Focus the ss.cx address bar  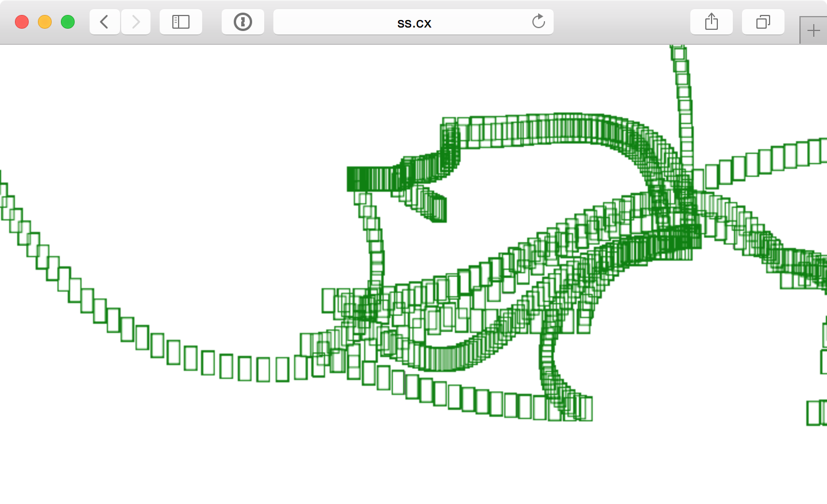[413, 22]
